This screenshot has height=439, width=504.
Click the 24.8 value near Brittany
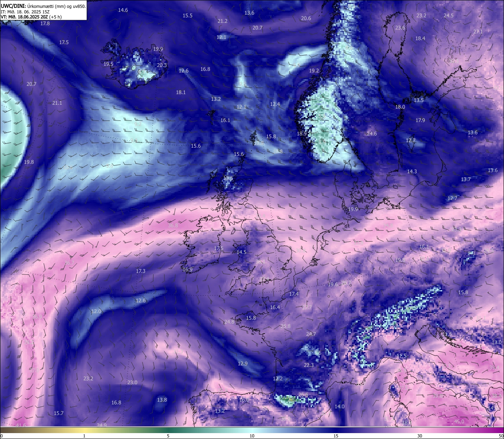(x=229, y=322)
